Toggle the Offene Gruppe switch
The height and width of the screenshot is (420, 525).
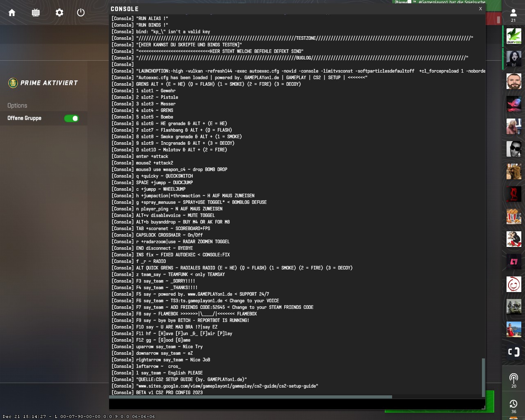(71, 118)
